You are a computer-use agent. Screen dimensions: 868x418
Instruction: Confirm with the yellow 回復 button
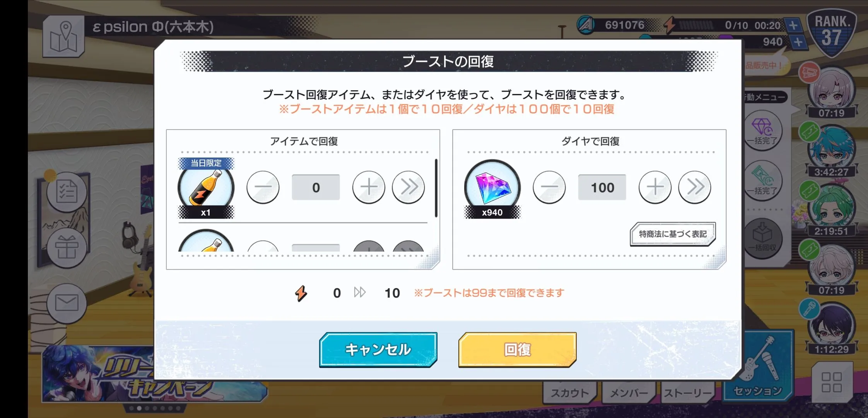click(x=518, y=350)
